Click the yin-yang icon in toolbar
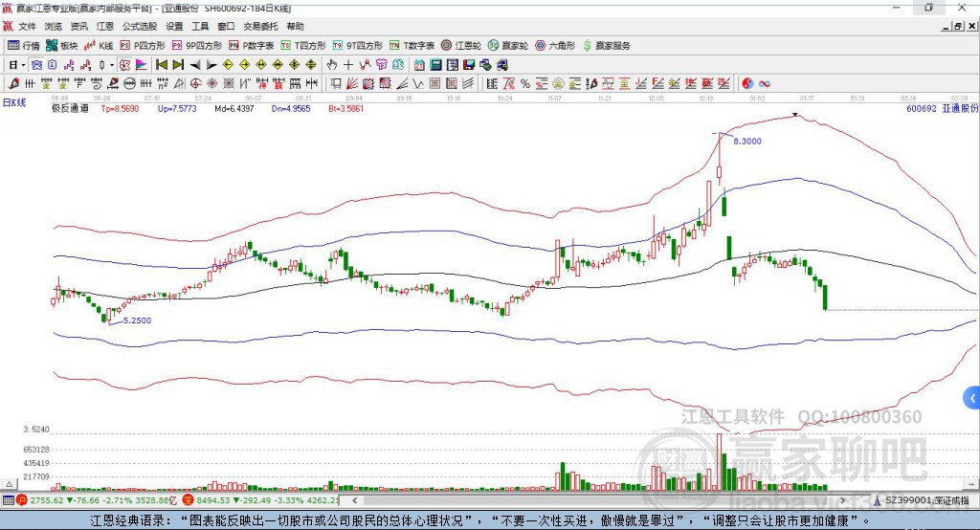This screenshot has width=980, height=530. [747, 84]
